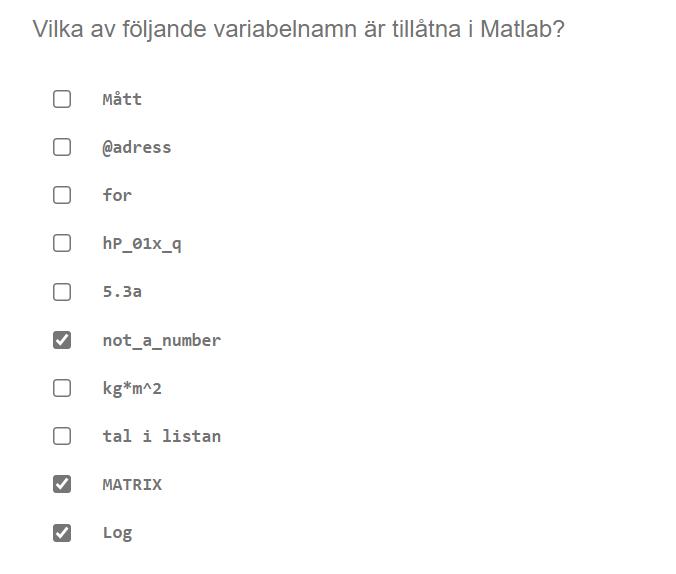Click the MATRIX option label
676x574 pixels.
[132, 484]
